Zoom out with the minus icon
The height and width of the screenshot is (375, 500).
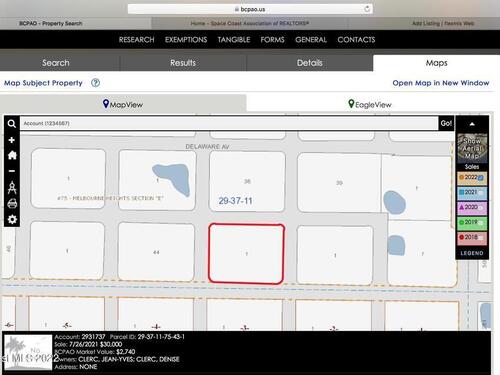[12, 171]
